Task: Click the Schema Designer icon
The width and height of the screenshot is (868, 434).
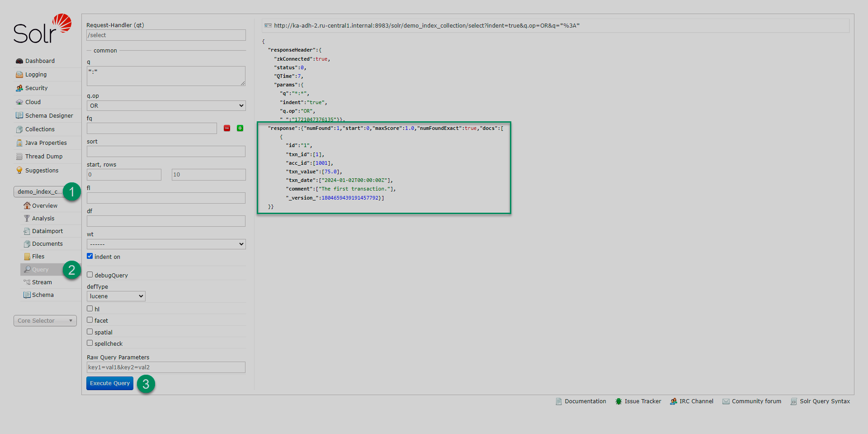Action: (x=19, y=116)
